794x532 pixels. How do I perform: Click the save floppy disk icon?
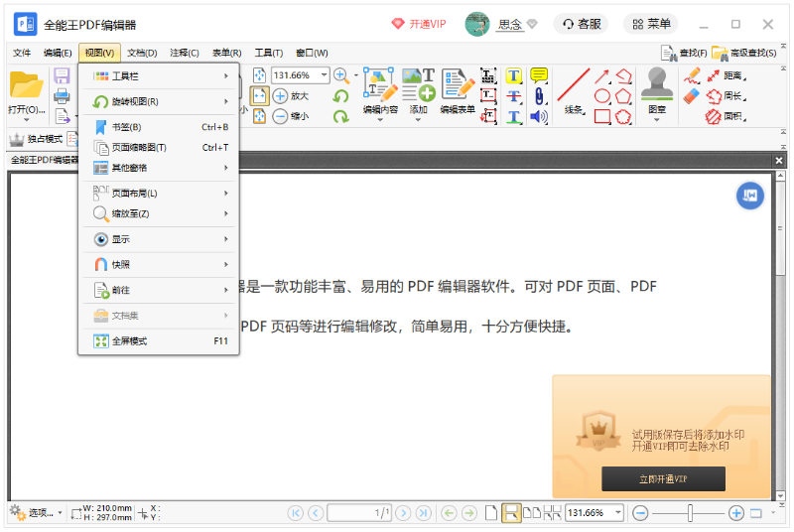[x=62, y=75]
